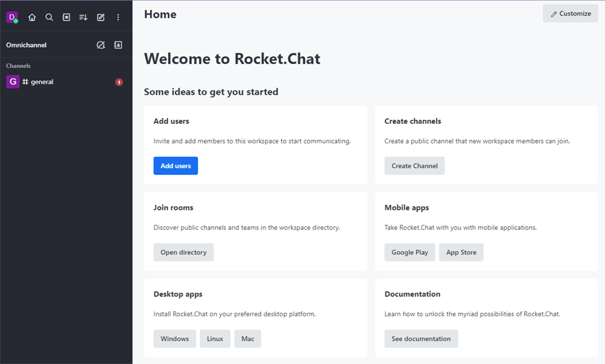
Task: Open search in the sidebar
Action: 49,17
